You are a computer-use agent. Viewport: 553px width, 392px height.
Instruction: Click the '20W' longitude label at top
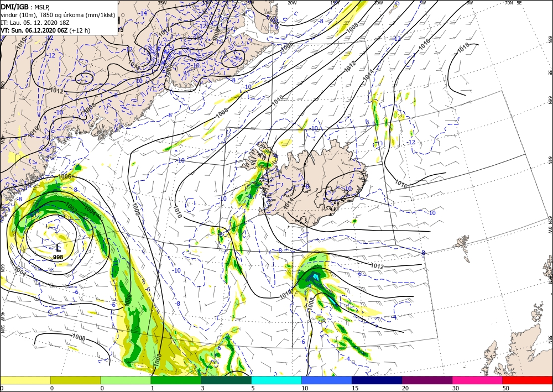pos(291,3)
